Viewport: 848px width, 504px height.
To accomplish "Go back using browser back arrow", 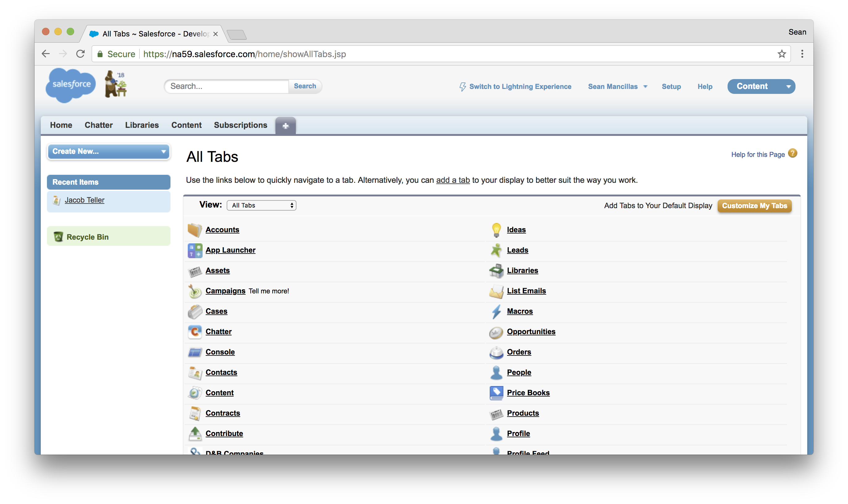I will pyautogui.click(x=46, y=54).
